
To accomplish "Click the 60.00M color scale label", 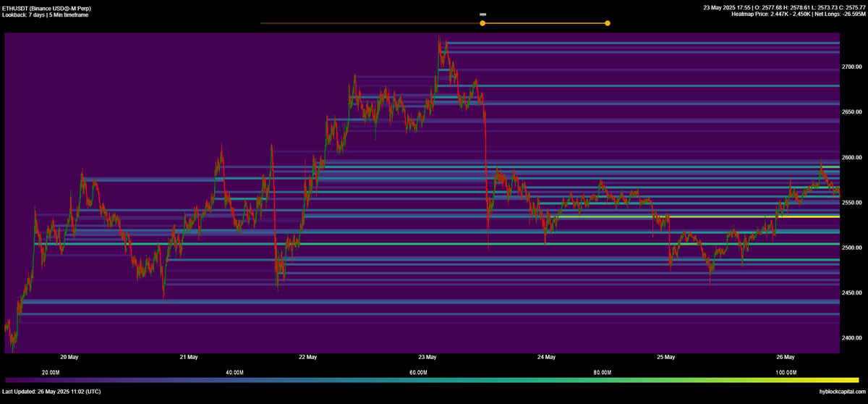I will click(x=418, y=372).
